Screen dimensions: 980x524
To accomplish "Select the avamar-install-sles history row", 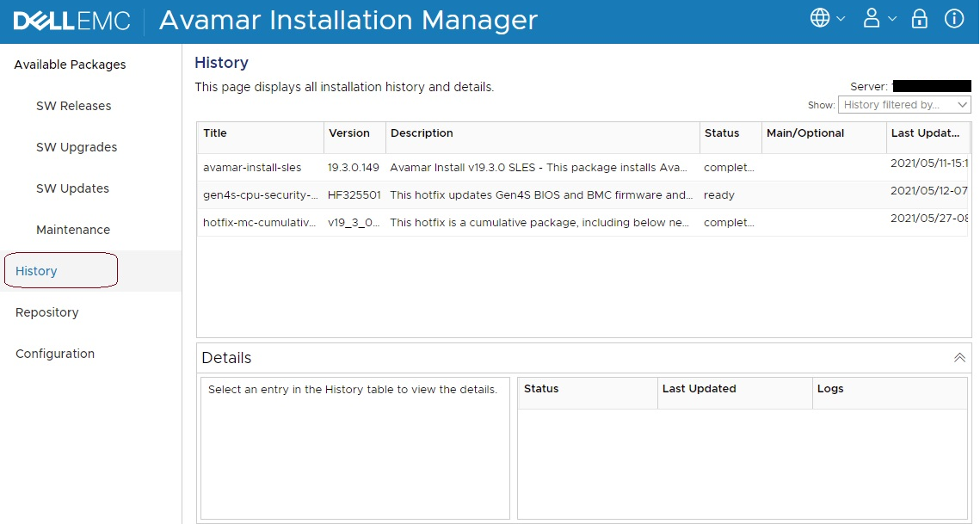I will tap(252, 168).
